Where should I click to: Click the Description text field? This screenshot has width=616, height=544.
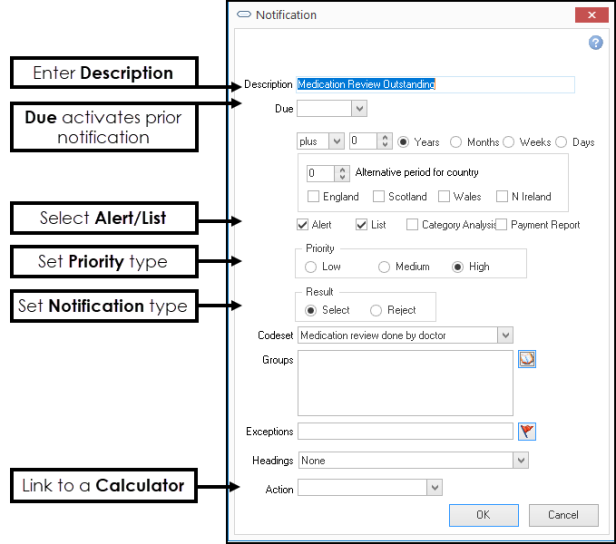[x=435, y=85]
